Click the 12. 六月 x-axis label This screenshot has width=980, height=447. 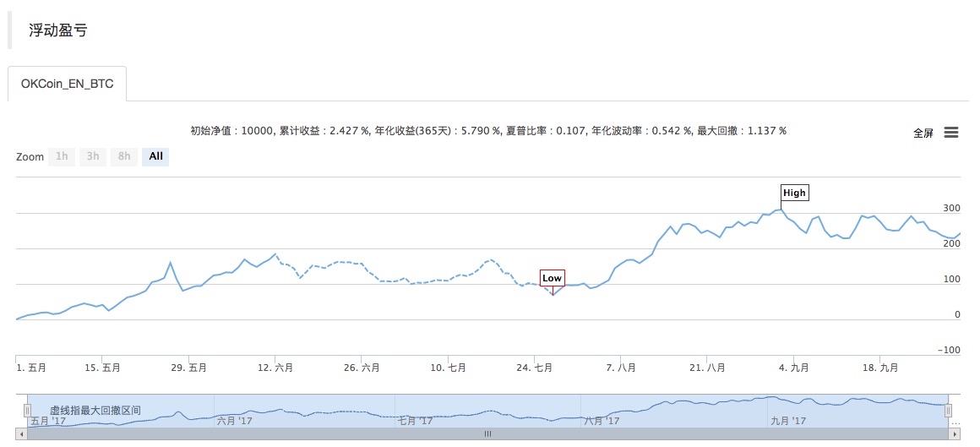coord(277,368)
